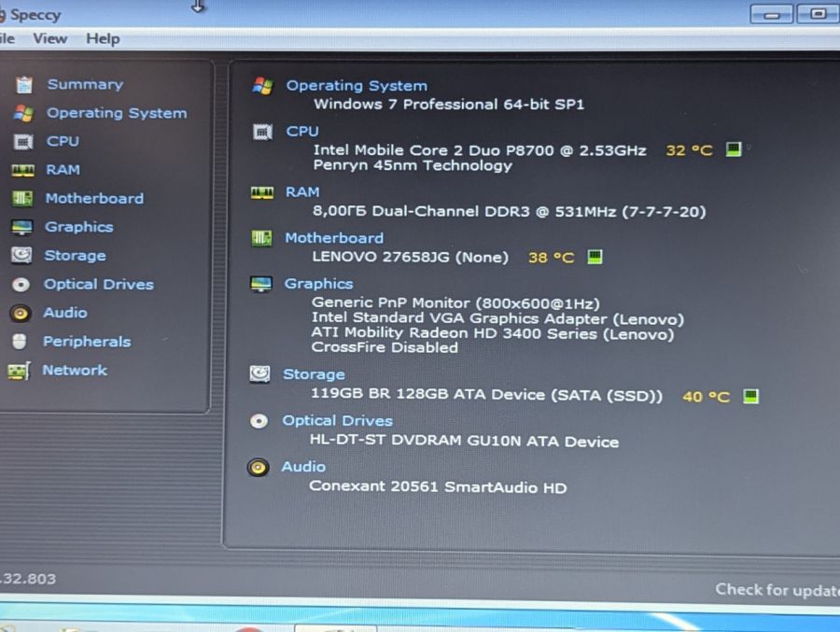Open Storage section from sidebar
The width and height of the screenshot is (840, 632).
[x=75, y=256]
